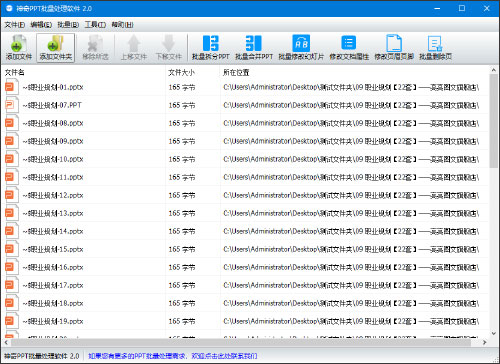Select file name ~$职业规划-14.pptx
Viewport: 500px width, 364px height.
click(x=53, y=231)
